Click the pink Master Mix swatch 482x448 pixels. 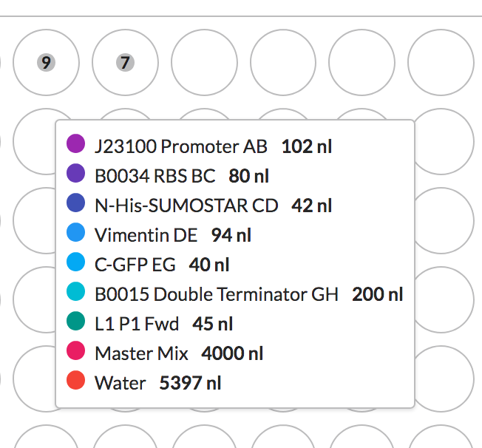(76, 353)
